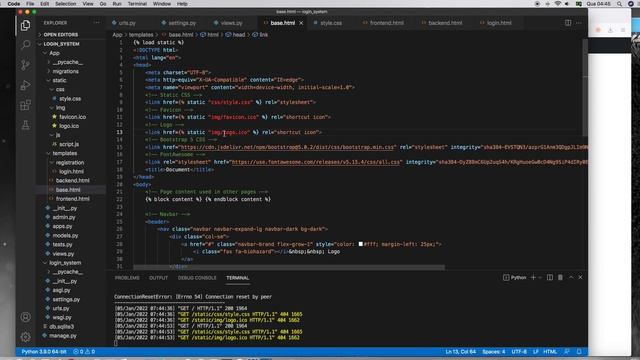This screenshot has width=640, height=360.
Task: Open the launch profile dropdown beside the plus icon
Action: (540, 278)
